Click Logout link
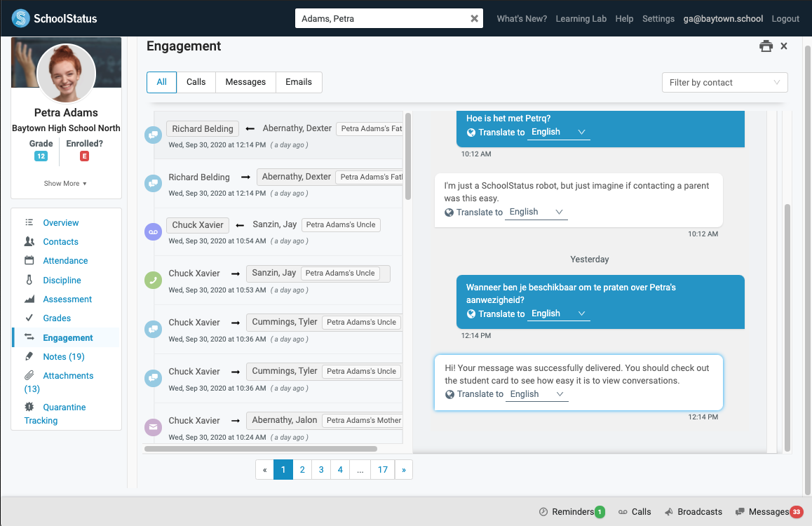This screenshot has height=526, width=812. pyautogui.click(x=785, y=19)
